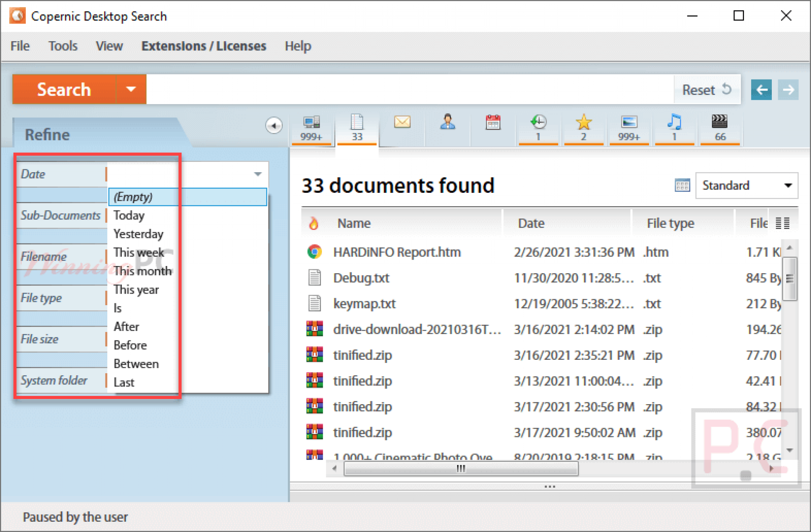Open the Music category icon
Viewport: 811px width, 532px height.
pyautogui.click(x=674, y=127)
